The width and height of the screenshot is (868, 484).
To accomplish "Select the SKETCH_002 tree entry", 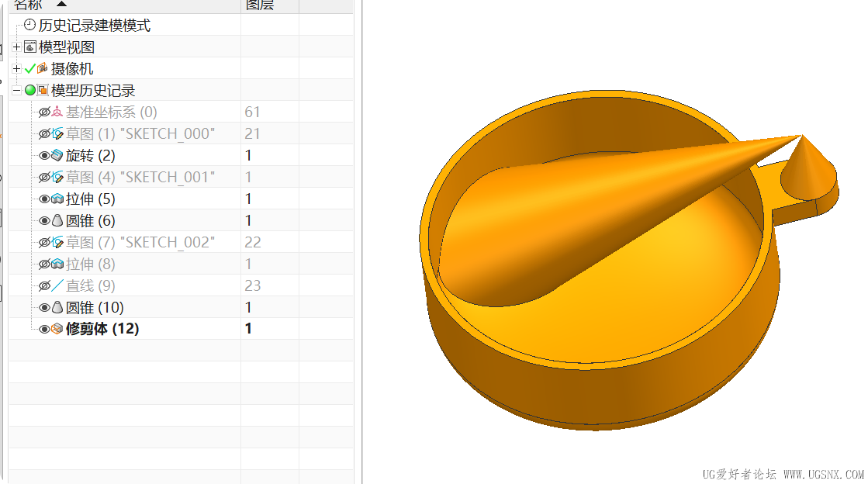I will pyautogui.click(x=140, y=242).
